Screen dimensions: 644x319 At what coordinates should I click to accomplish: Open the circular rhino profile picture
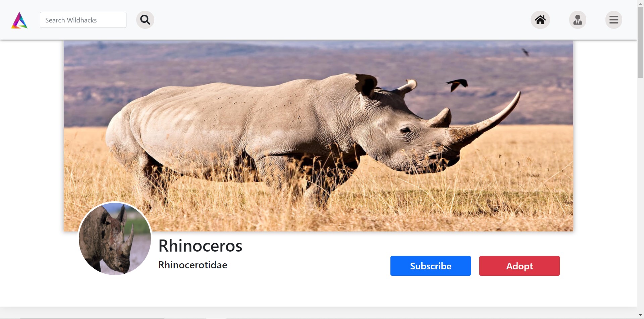tap(115, 239)
